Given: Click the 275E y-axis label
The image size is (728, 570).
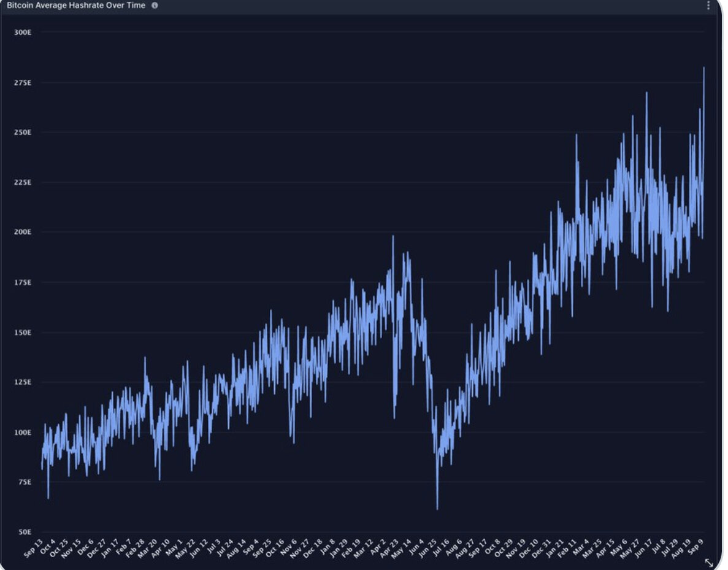Looking at the screenshot, I should point(23,83).
